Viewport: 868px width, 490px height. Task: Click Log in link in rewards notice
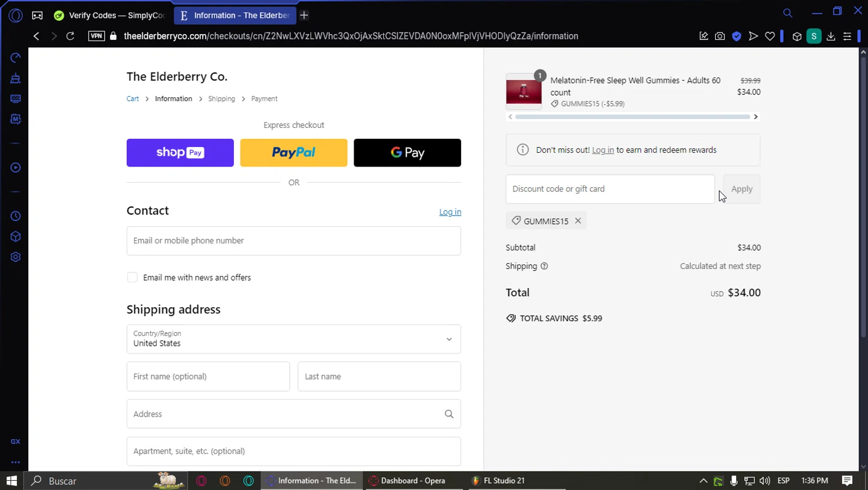[603, 150]
